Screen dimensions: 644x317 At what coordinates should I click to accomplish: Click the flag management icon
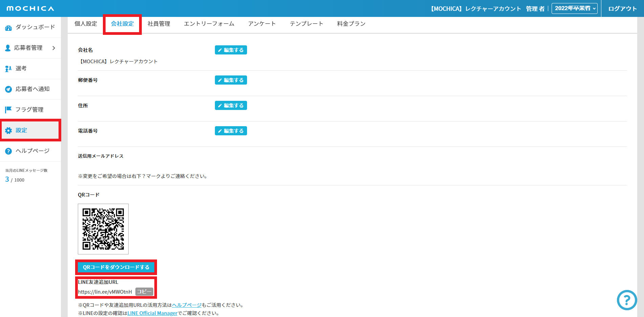click(8, 110)
